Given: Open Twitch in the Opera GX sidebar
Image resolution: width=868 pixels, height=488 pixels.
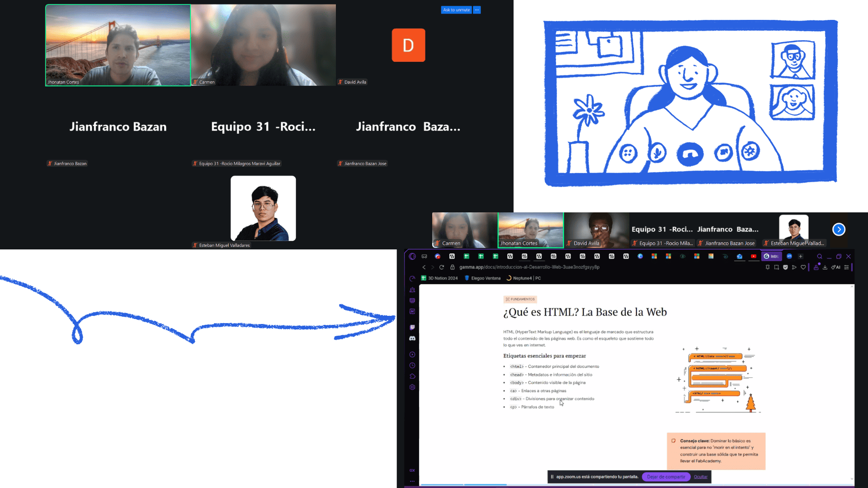Looking at the screenshot, I should [412, 327].
